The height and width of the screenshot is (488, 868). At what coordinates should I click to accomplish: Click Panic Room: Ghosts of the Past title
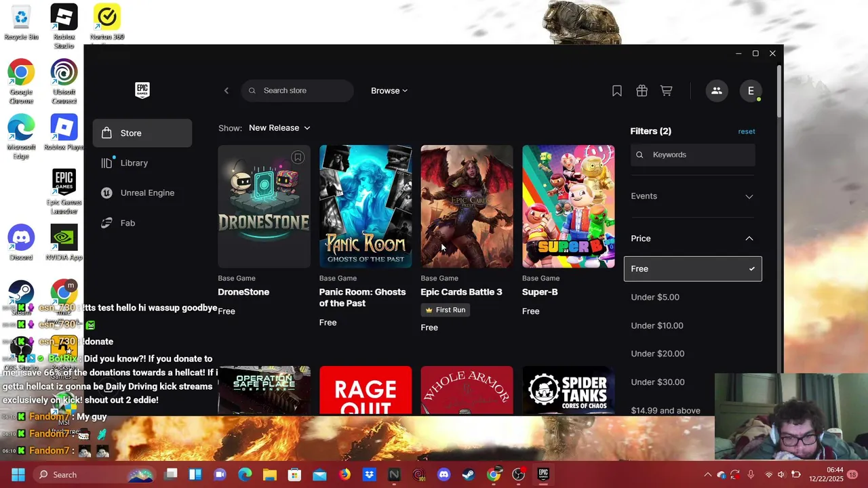click(363, 298)
